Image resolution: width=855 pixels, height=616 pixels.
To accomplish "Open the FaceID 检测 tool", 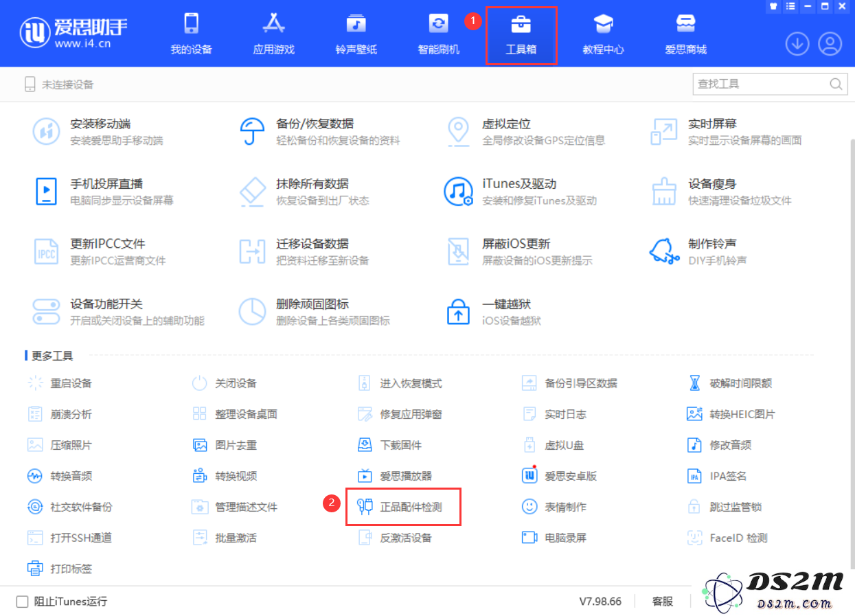I will click(x=728, y=538).
